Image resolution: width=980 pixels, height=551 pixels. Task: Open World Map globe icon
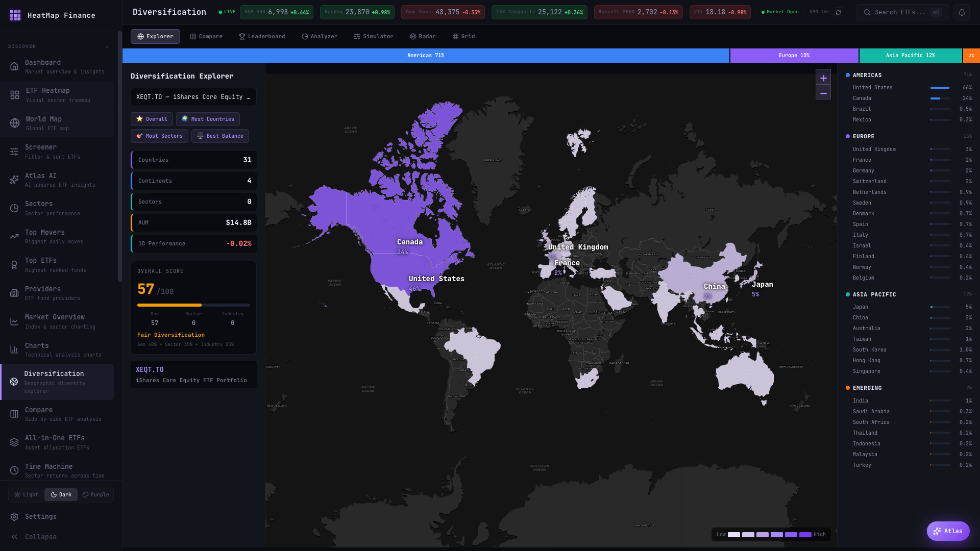click(15, 123)
